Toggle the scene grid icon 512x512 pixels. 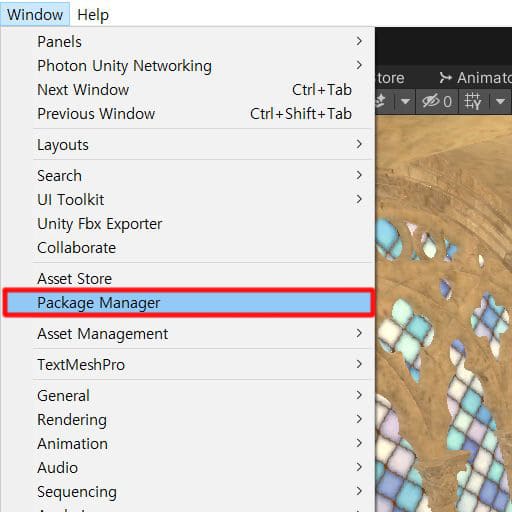[x=473, y=101]
